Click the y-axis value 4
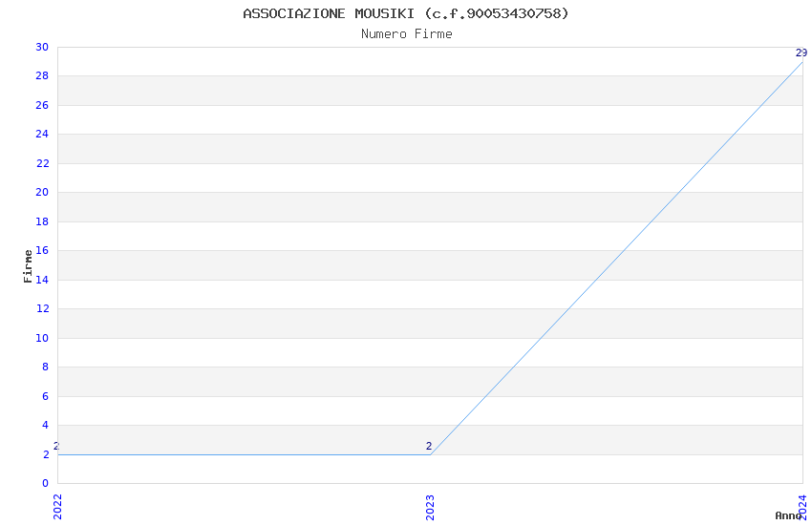812x525 pixels. [x=45, y=425]
